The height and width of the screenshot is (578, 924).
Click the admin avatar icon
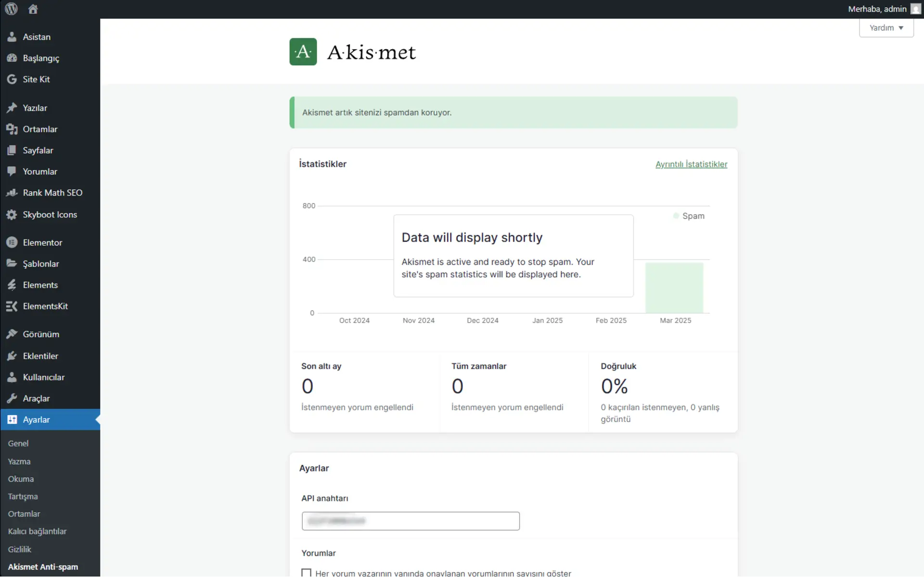tap(915, 9)
